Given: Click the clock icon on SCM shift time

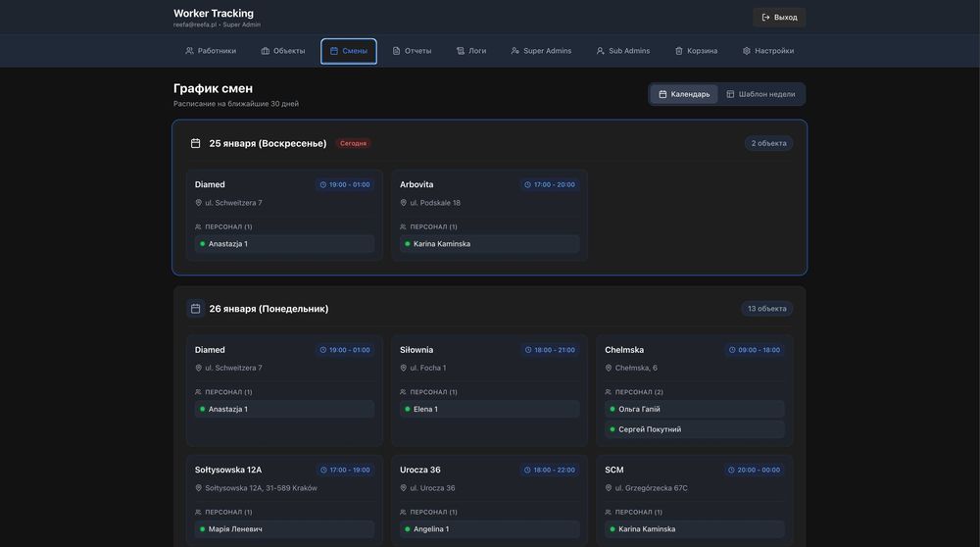Looking at the screenshot, I should pos(731,470).
